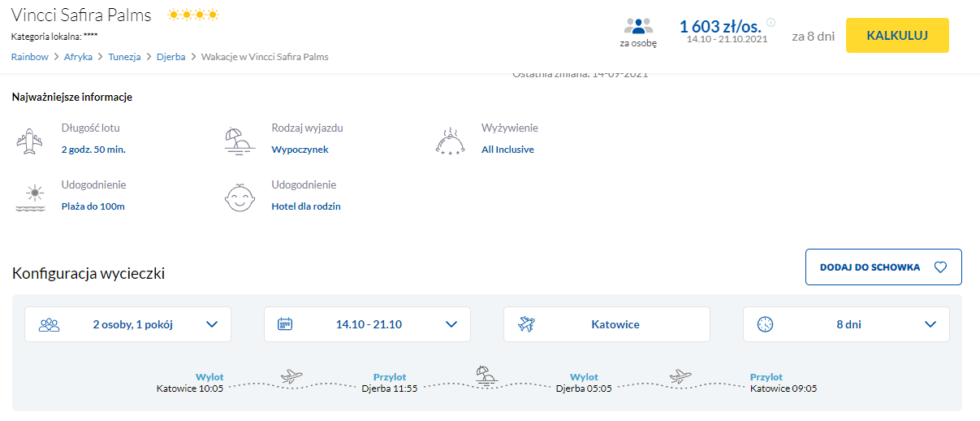Click the airplane icon next to Długość lotu
Screen dimensions: 980x421
pos(29,140)
